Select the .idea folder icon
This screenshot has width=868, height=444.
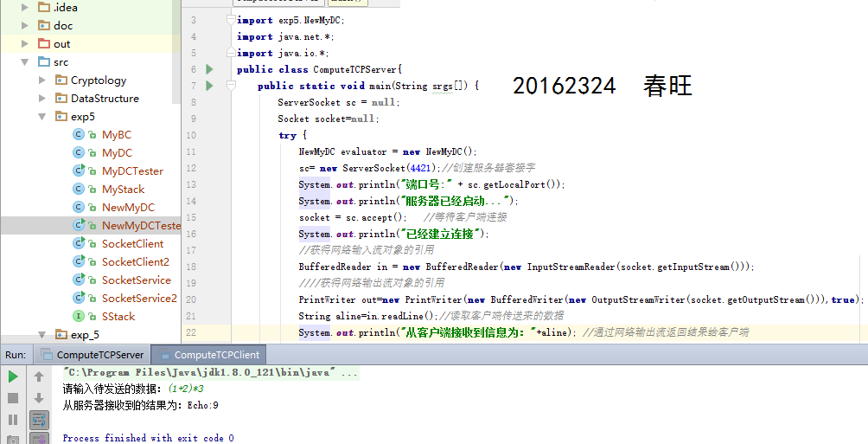[44, 7]
